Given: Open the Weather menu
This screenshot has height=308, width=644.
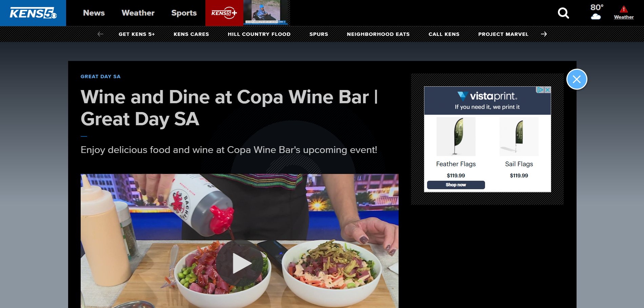Looking at the screenshot, I should coord(138,13).
